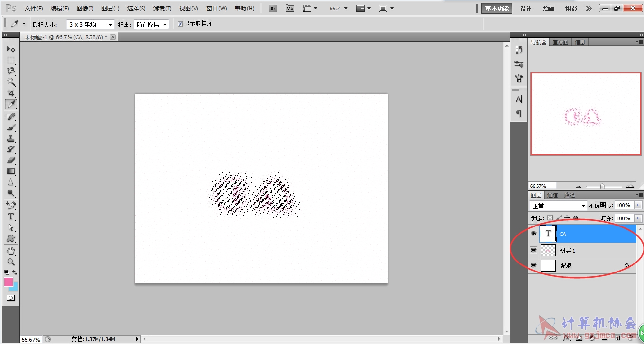Select the Eyedropper tool in toolbox
The height and width of the screenshot is (344, 644).
coord(11,104)
